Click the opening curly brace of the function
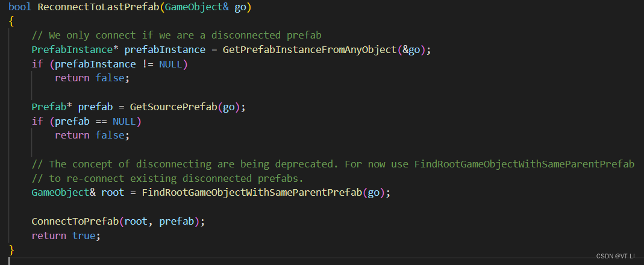This screenshot has width=644, height=265. click(11, 22)
